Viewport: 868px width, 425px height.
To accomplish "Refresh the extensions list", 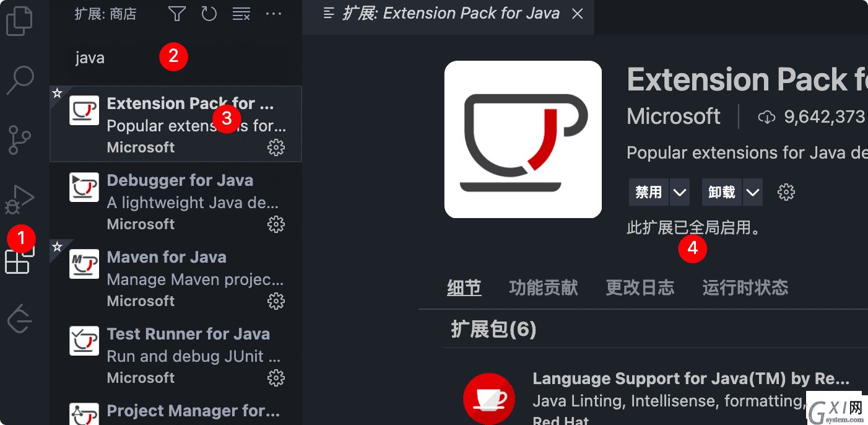I will [x=209, y=14].
